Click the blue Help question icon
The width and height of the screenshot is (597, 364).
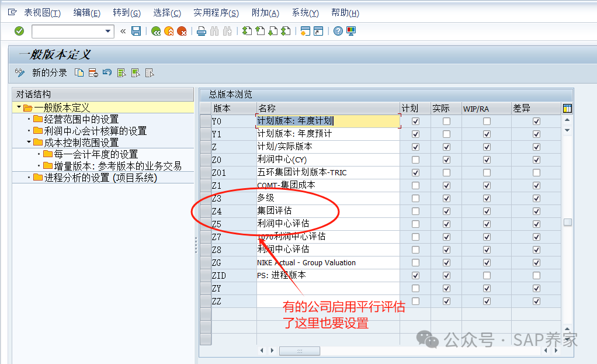pos(338,31)
